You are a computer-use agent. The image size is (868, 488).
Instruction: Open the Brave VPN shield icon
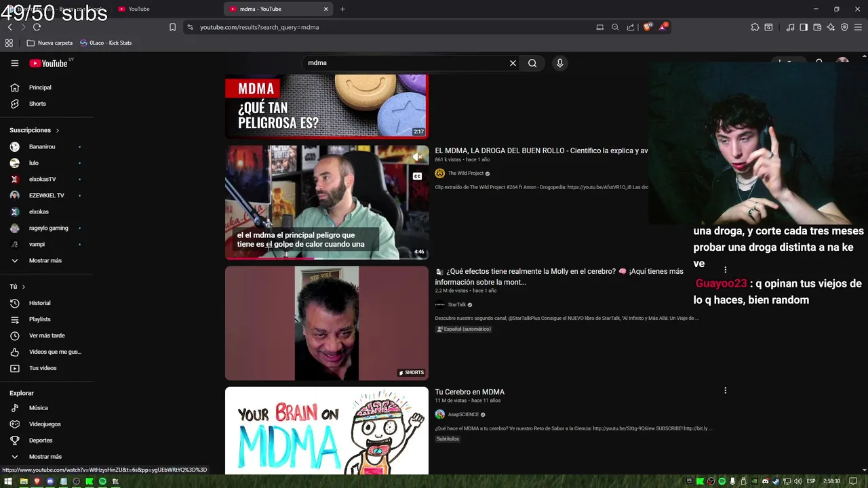tap(844, 27)
